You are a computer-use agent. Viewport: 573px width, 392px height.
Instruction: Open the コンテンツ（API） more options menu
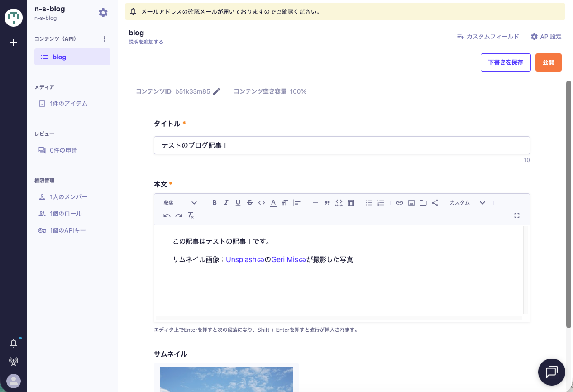coord(105,39)
